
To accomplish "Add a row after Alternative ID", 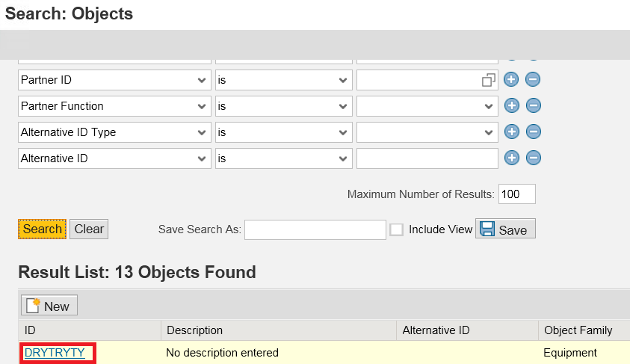I will click(x=511, y=158).
